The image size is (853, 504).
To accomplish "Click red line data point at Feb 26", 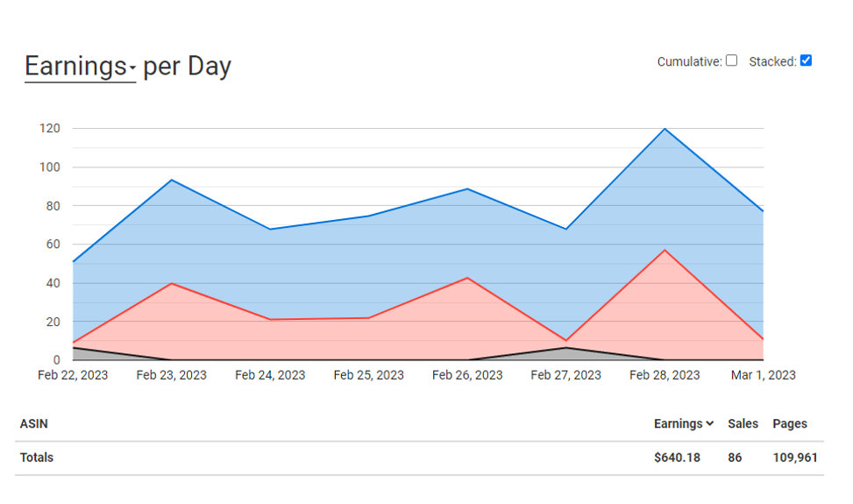I will point(467,278).
